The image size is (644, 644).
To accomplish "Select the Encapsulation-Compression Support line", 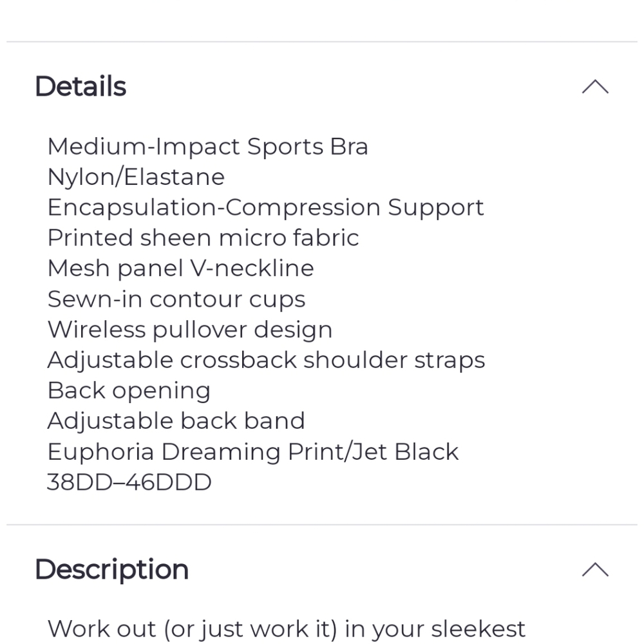I will [265, 207].
